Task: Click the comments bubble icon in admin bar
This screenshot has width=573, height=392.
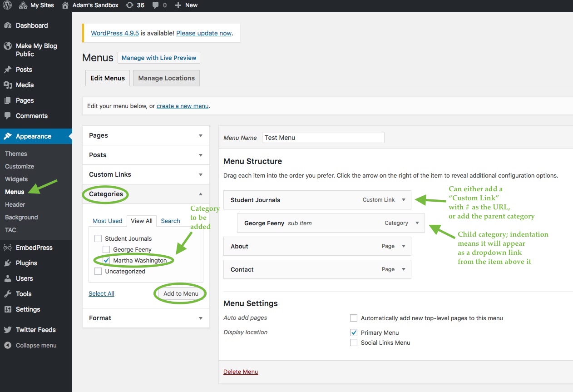Action: click(156, 5)
